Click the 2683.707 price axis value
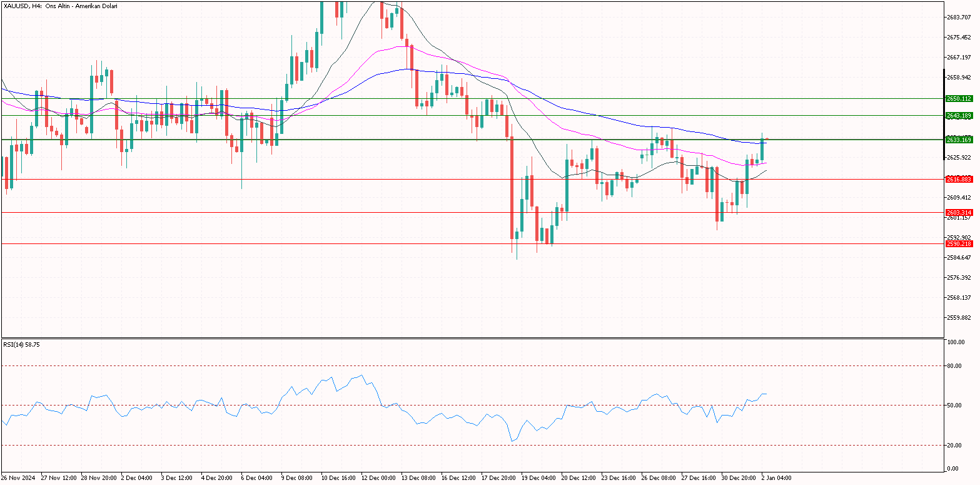Viewport: 980px width, 485px height. pyautogui.click(x=959, y=18)
